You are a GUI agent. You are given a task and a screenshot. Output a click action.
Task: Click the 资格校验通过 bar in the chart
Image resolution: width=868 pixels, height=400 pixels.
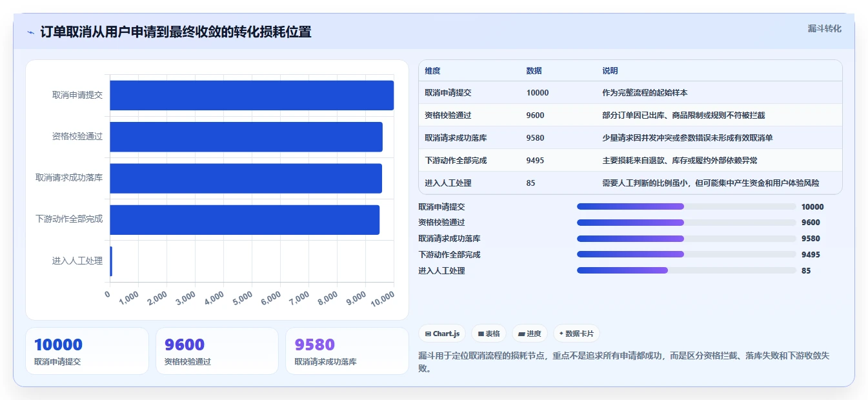tap(246, 137)
